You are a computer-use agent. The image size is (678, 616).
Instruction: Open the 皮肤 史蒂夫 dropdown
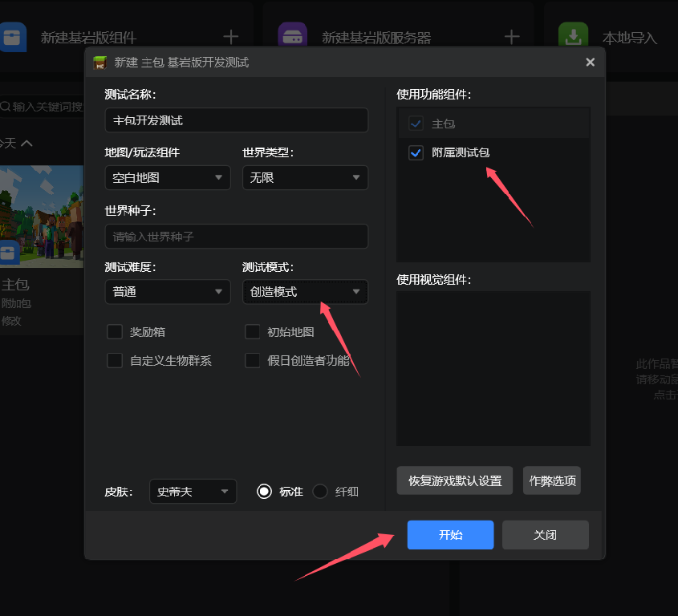pos(193,491)
